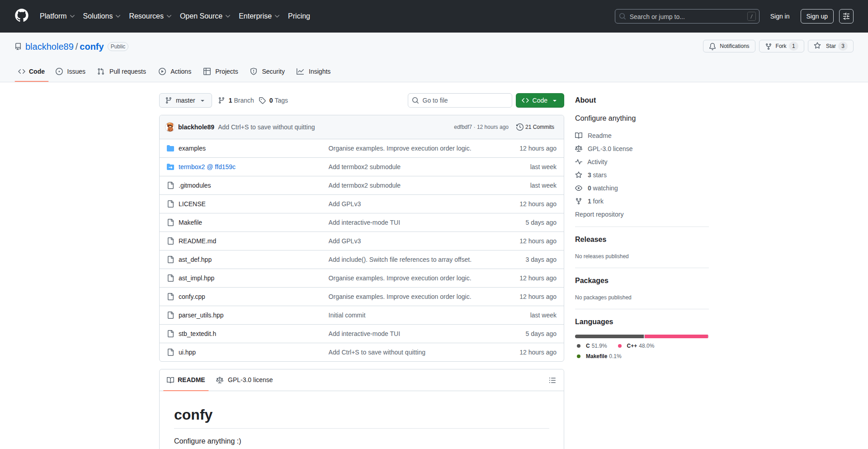
Task: Expand the Open Source menu
Action: pos(205,16)
